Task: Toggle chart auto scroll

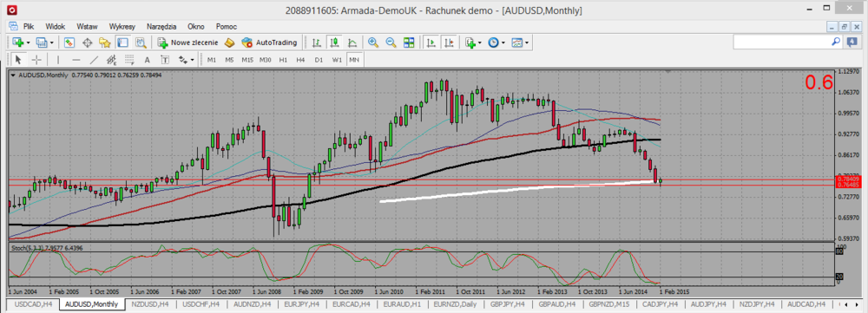Action: coord(431,42)
